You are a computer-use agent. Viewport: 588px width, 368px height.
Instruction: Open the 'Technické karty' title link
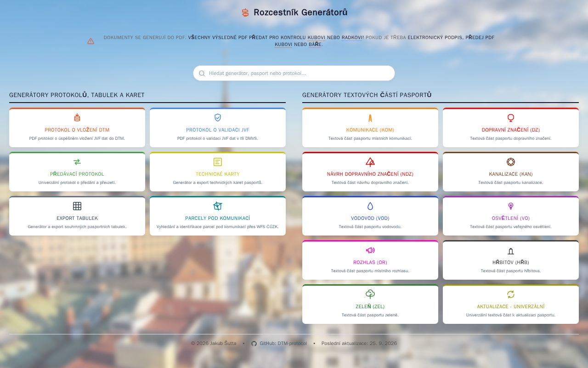point(218,174)
